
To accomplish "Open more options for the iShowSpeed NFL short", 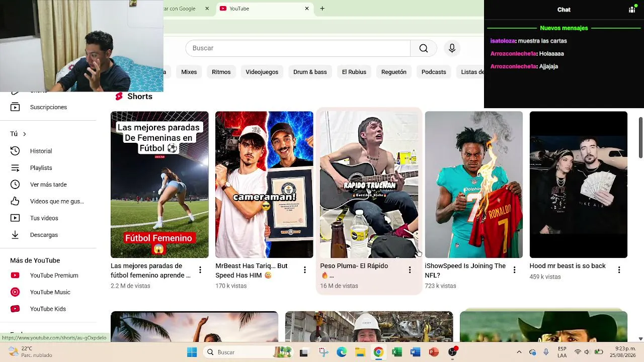I will click(x=514, y=270).
